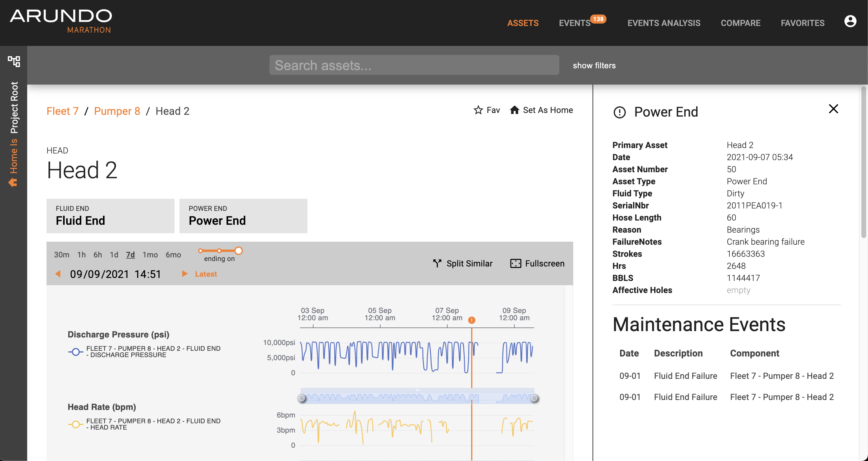Select the 1mo time range
Image resolution: width=868 pixels, height=461 pixels.
[x=150, y=255]
